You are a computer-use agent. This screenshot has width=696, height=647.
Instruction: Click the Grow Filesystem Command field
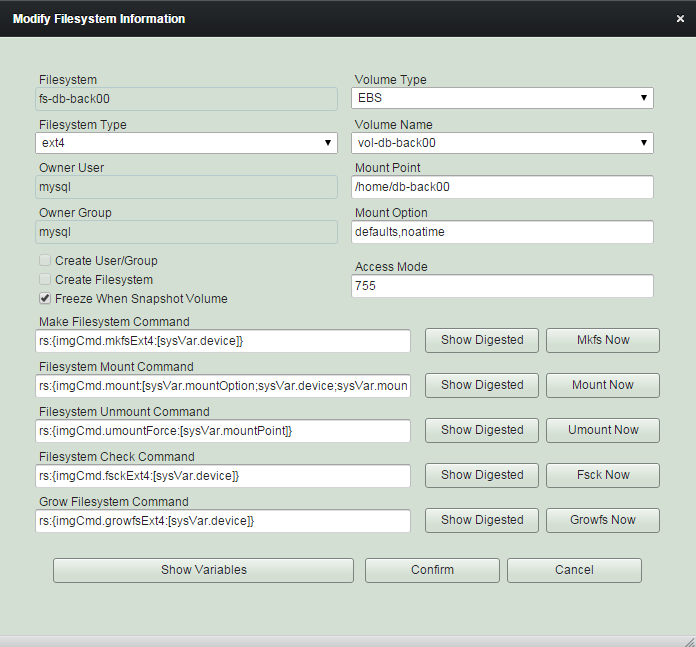223,521
